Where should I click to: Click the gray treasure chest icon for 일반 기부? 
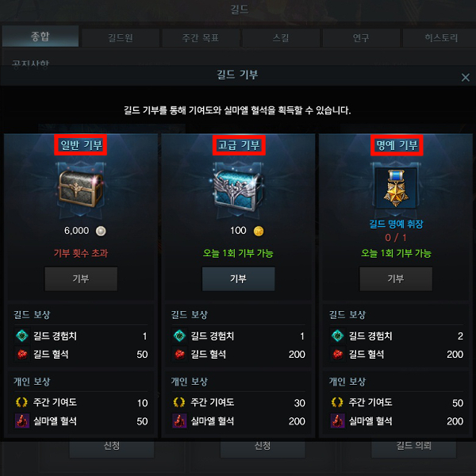tap(81, 189)
